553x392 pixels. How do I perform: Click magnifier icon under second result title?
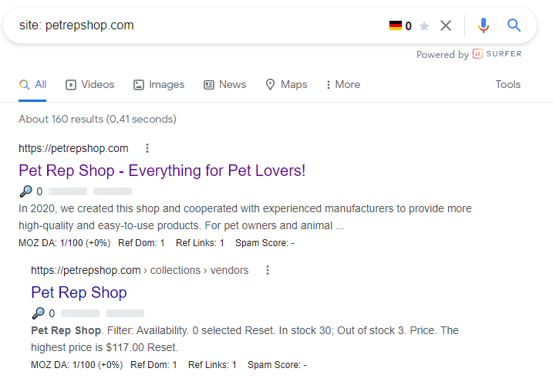(x=38, y=313)
